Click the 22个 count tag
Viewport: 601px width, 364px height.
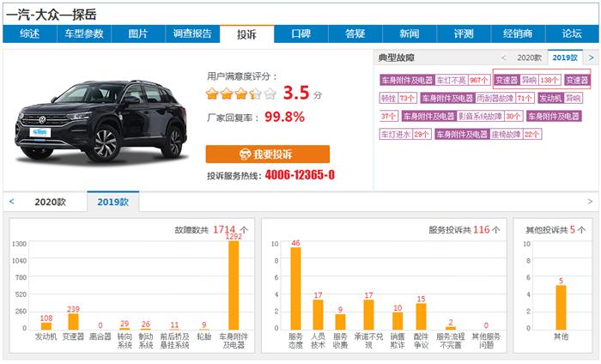(x=531, y=134)
